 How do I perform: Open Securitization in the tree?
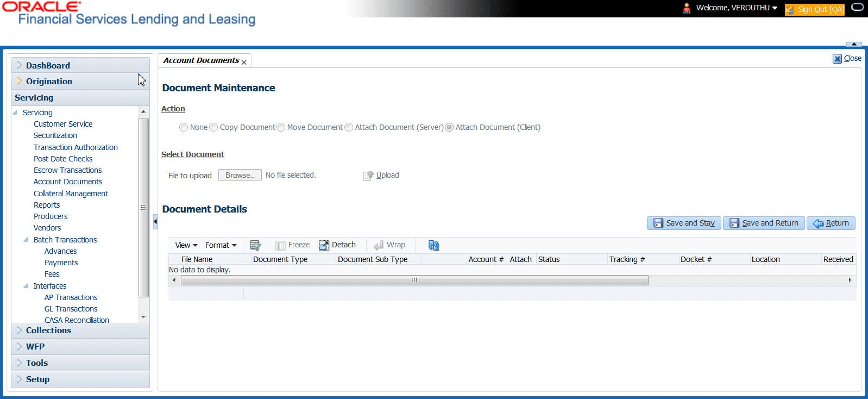click(55, 135)
